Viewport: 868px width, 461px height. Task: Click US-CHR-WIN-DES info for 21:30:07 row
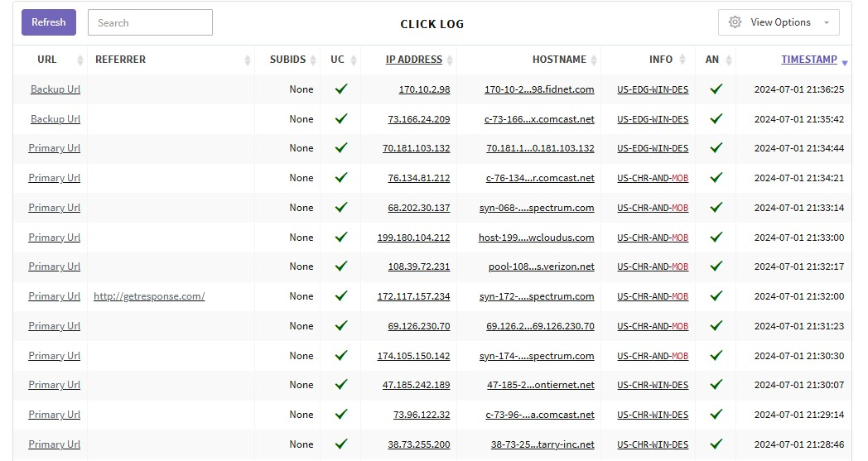point(653,385)
